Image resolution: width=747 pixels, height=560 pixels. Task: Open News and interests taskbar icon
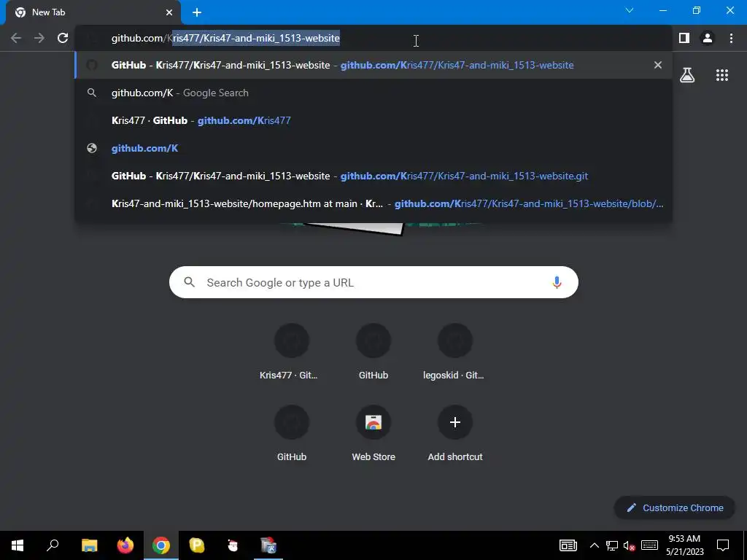(568, 545)
